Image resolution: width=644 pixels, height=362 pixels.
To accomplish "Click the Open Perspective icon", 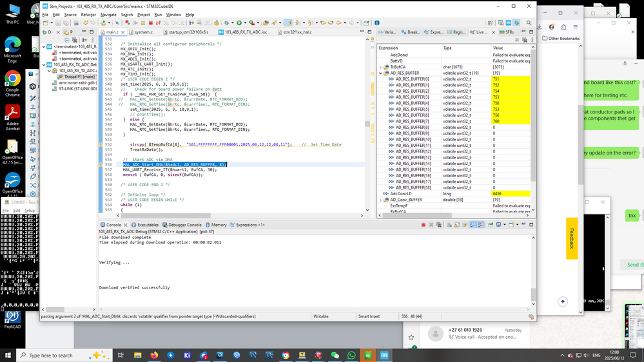I will coord(490,23).
